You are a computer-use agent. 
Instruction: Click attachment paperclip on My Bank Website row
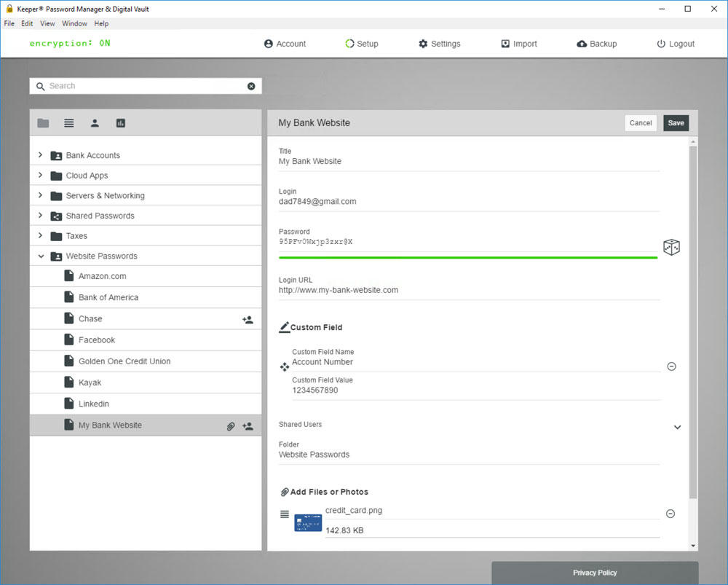(231, 426)
